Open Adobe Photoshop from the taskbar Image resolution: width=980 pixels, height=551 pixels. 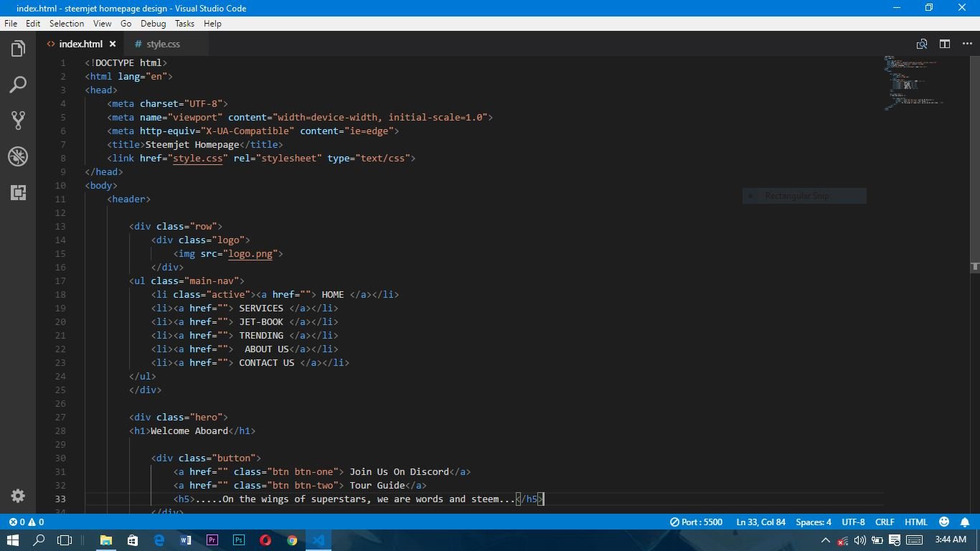239,540
